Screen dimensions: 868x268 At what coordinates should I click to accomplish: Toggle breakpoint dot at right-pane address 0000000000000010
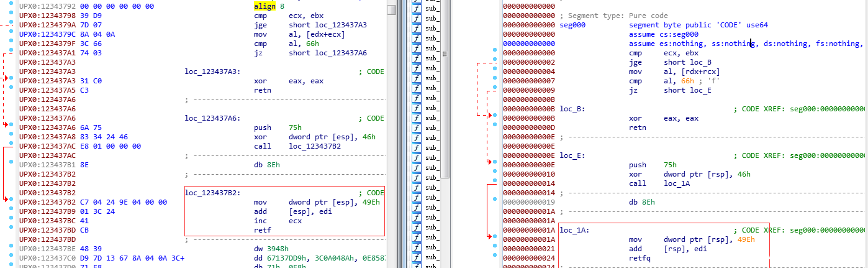tap(495, 174)
